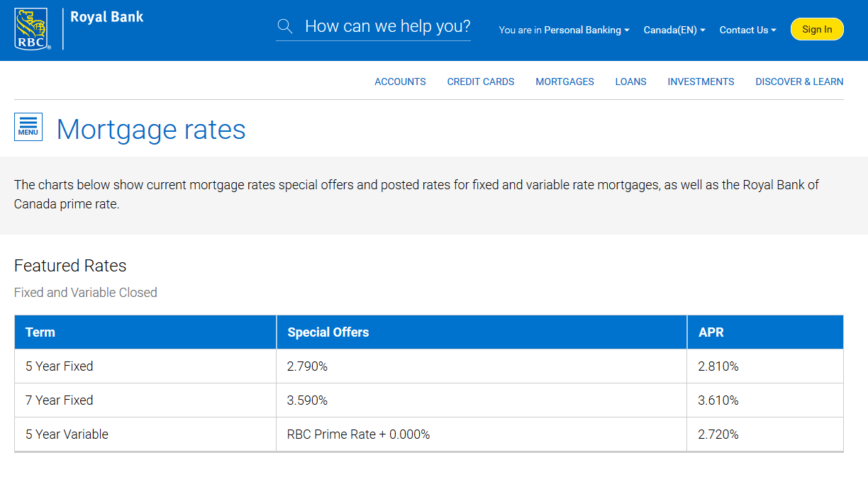Image resolution: width=868 pixels, height=494 pixels.
Task: Open the Mortgages menu
Action: [564, 82]
